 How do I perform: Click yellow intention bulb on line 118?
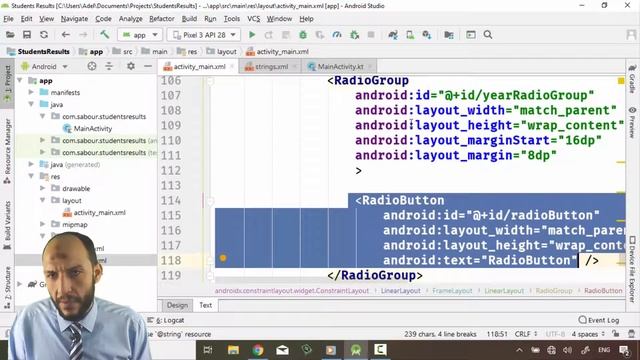tap(223, 258)
